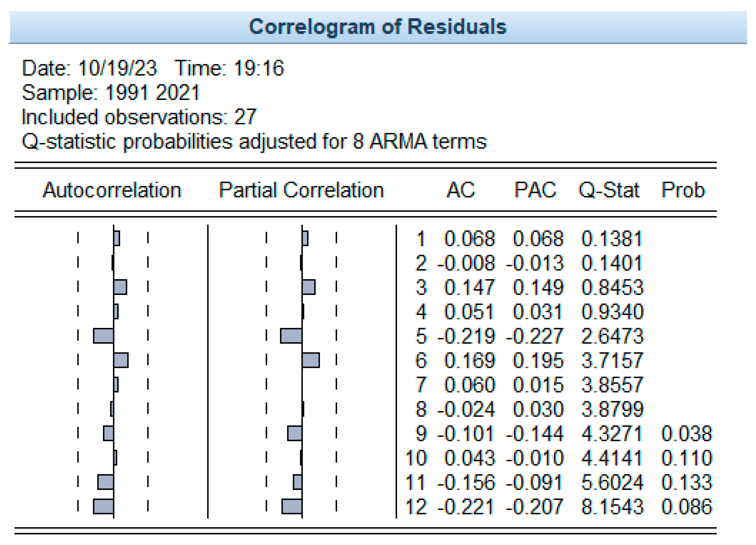
Task: Click the Q-statistic probabilities note
Action: point(254,141)
